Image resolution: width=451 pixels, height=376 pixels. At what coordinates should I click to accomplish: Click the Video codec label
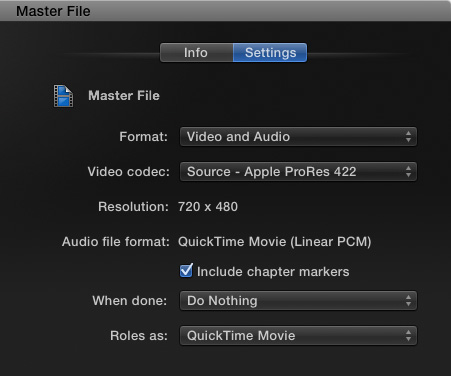[129, 172]
